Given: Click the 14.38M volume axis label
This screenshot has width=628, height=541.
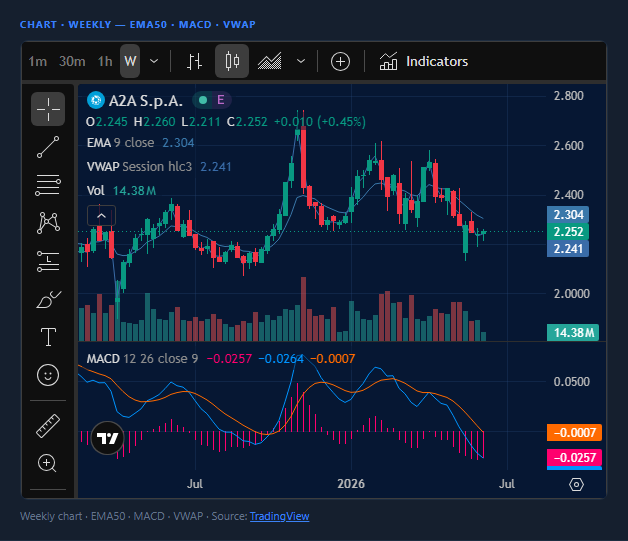Looking at the screenshot, I should [x=573, y=332].
